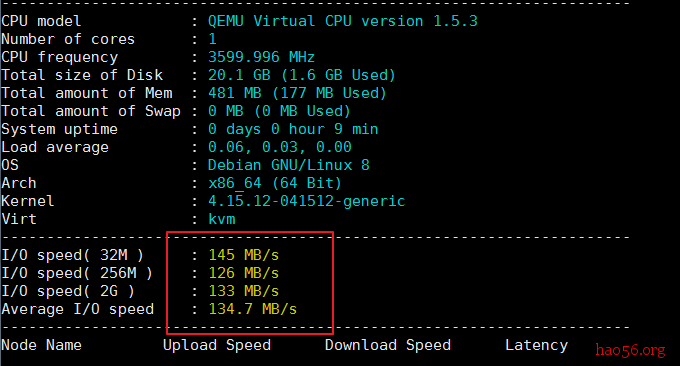Click the Node Name column header

42,345
